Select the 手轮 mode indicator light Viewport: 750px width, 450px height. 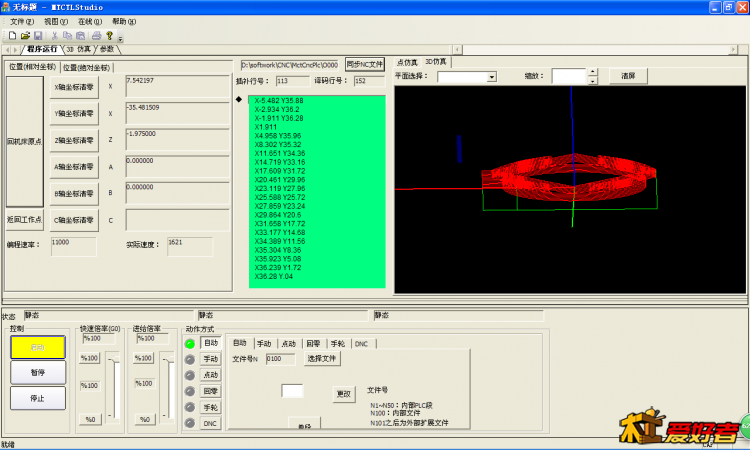(x=190, y=407)
